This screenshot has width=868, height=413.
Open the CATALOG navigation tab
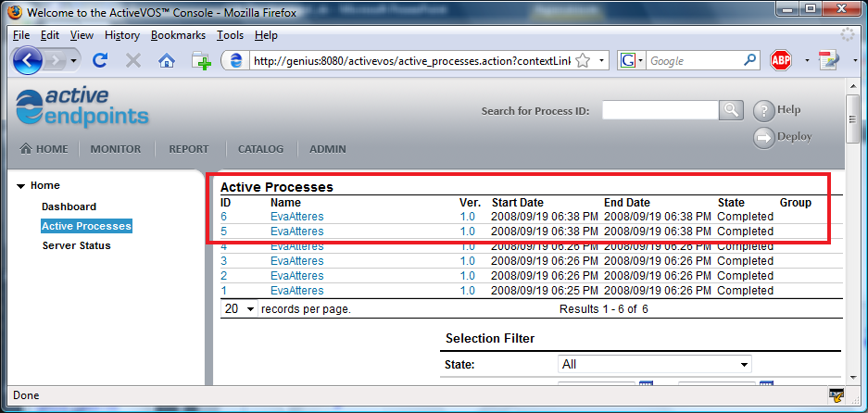pyautogui.click(x=260, y=149)
